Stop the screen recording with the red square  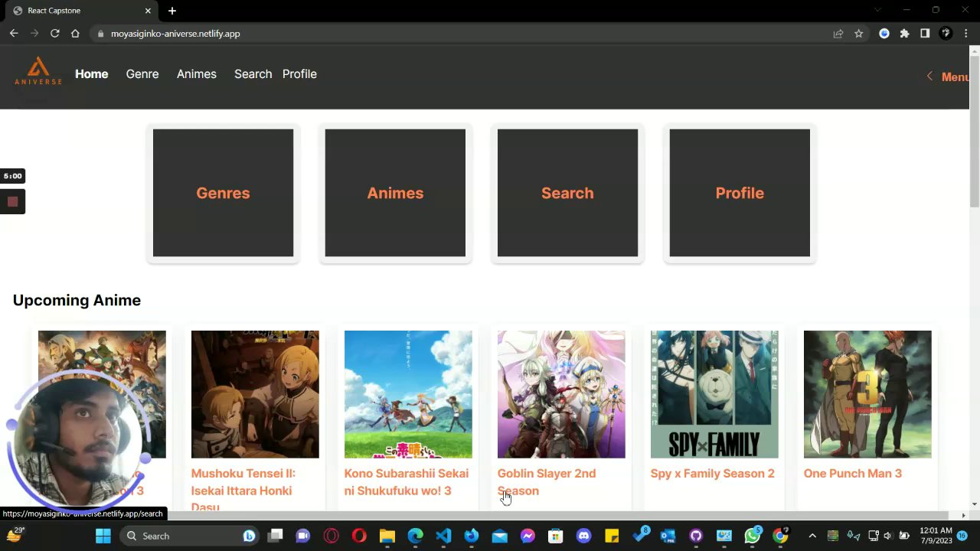coord(12,202)
